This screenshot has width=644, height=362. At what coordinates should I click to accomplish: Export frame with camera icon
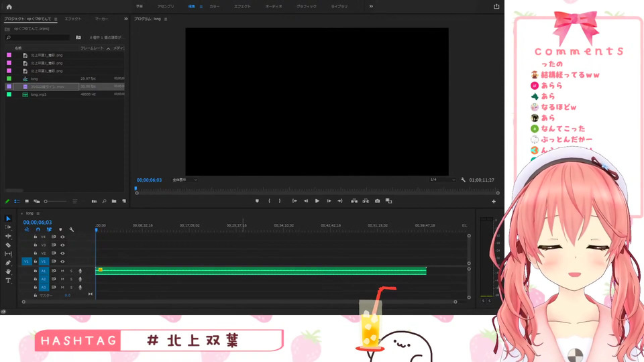pos(378,201)
